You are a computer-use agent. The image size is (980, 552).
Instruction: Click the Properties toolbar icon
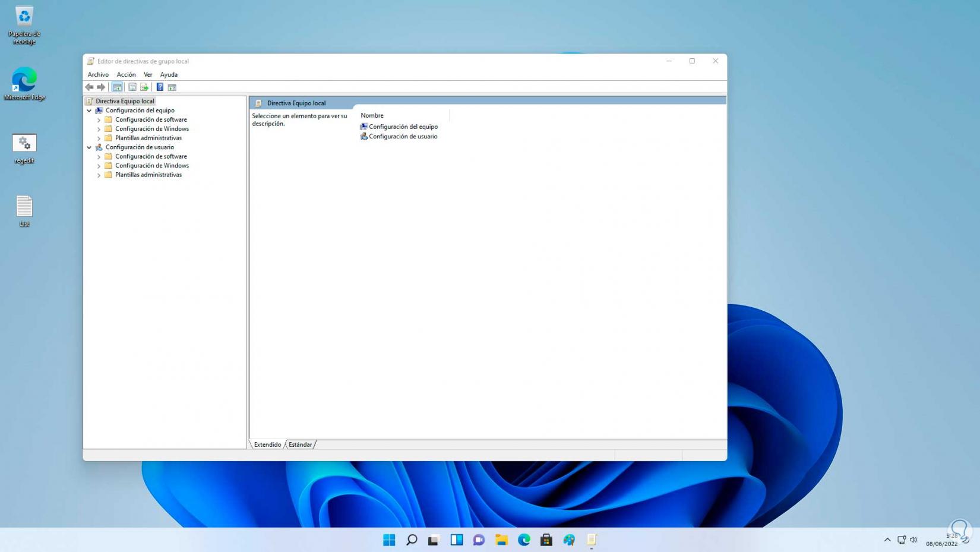pyautogui.click(x=132, y=87)
